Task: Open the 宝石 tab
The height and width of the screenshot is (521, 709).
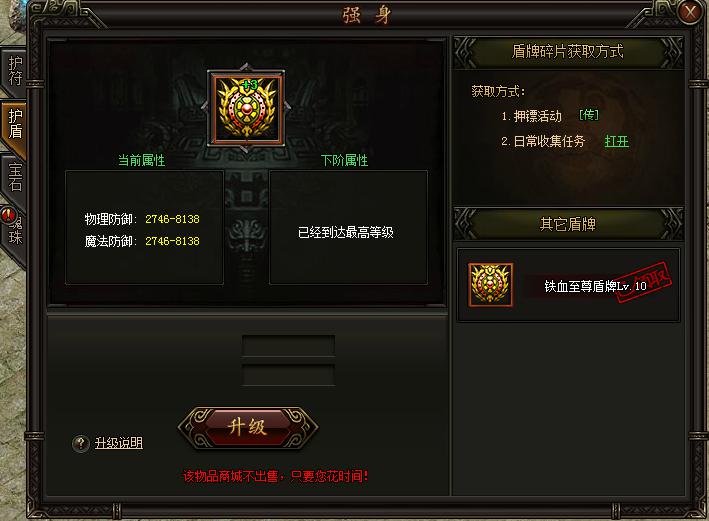Action: tap(14, 177)
